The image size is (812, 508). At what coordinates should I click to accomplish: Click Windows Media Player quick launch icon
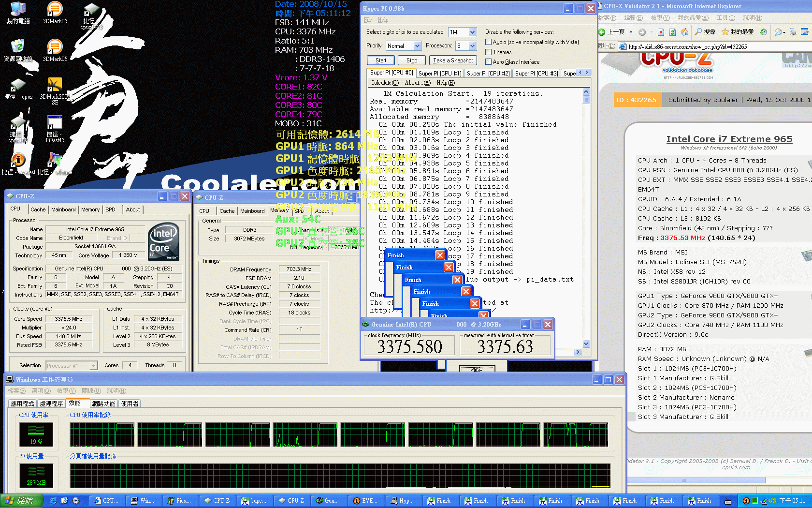(x=75, y=501)
